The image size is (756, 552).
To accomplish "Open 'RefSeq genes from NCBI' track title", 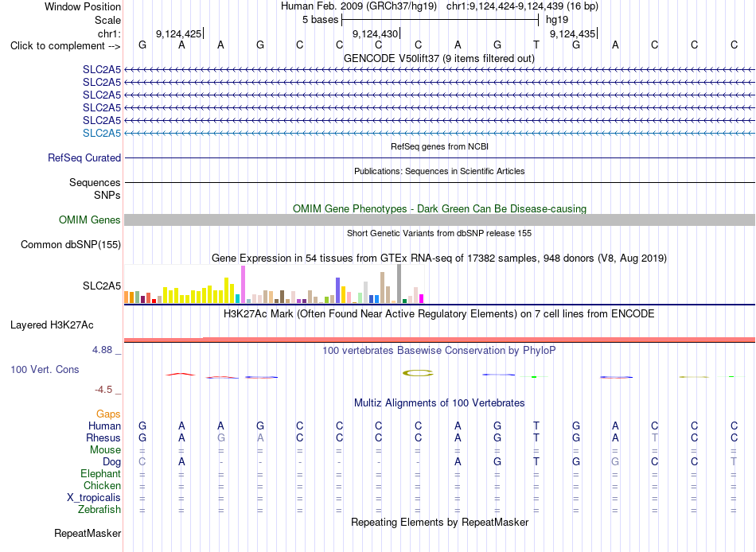I will click(440, 146).
